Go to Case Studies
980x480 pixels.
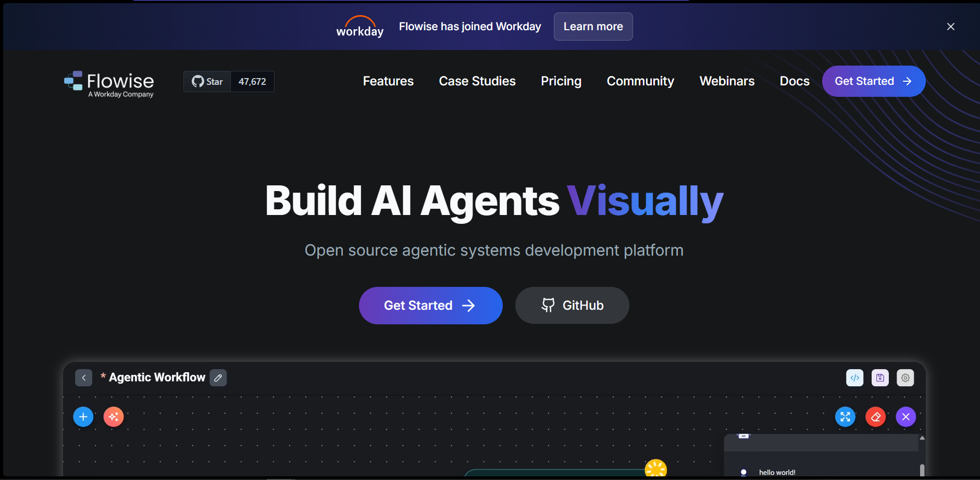pos(477,81)
